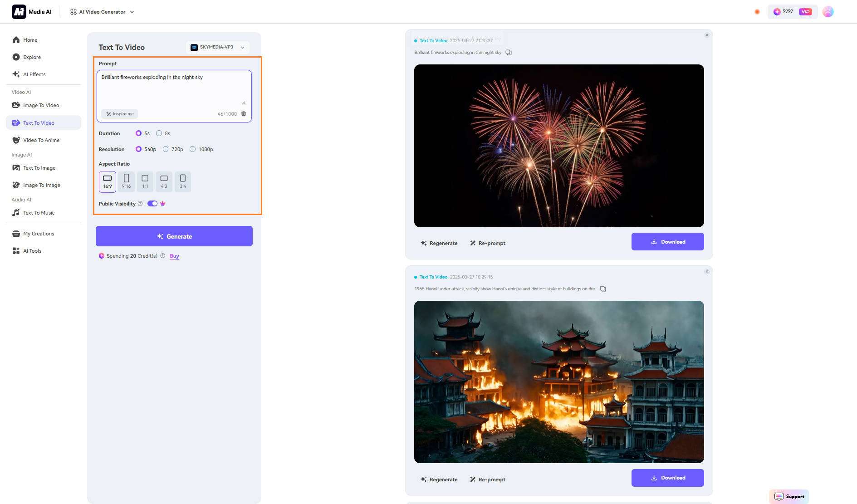
Task: Open Text To Image in the sidebar
Action: coord(44,168)
